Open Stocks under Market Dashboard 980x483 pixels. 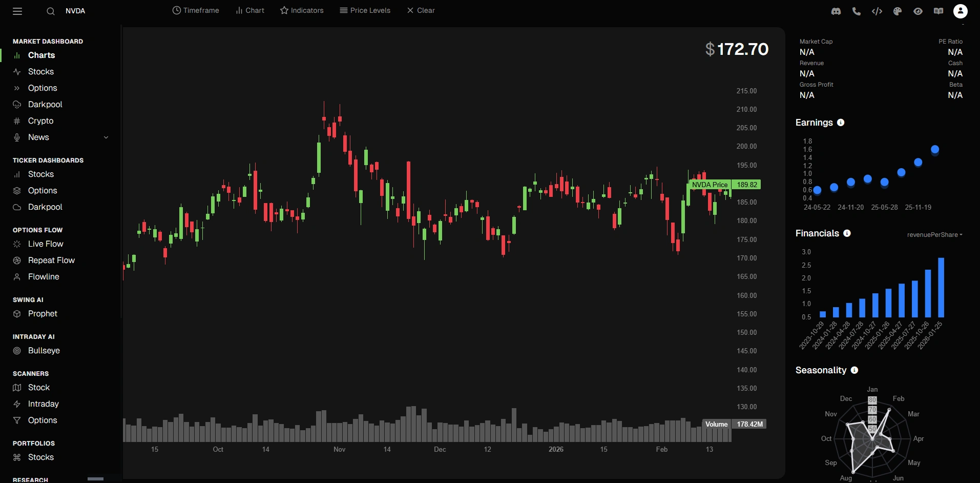[x=41, y=72]
